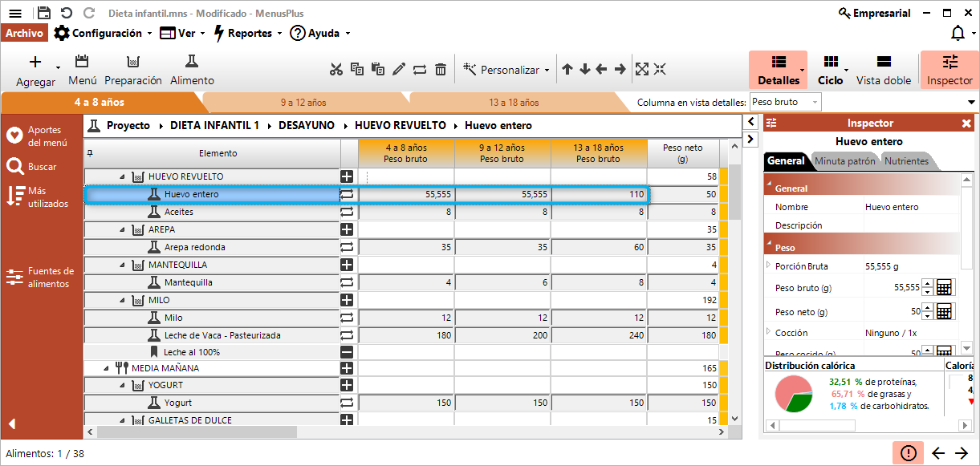This screenshot has height=466, width=980.
Task: Click the pencil edit icon
Action: point(399,69)
